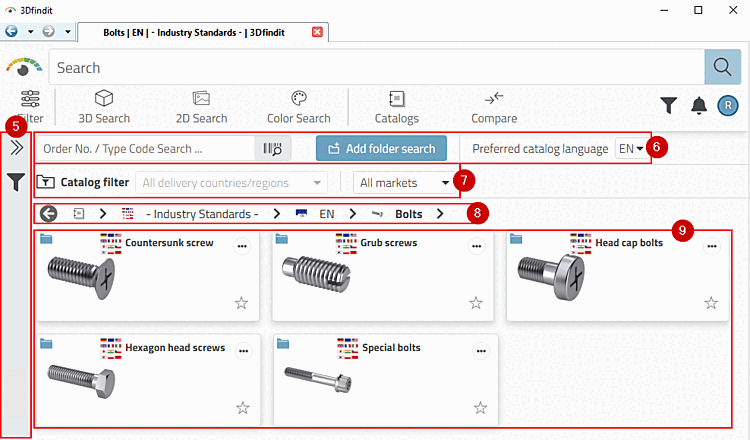Favorite Grub screws with star
The image size is (750, 440).
[476, 303]
